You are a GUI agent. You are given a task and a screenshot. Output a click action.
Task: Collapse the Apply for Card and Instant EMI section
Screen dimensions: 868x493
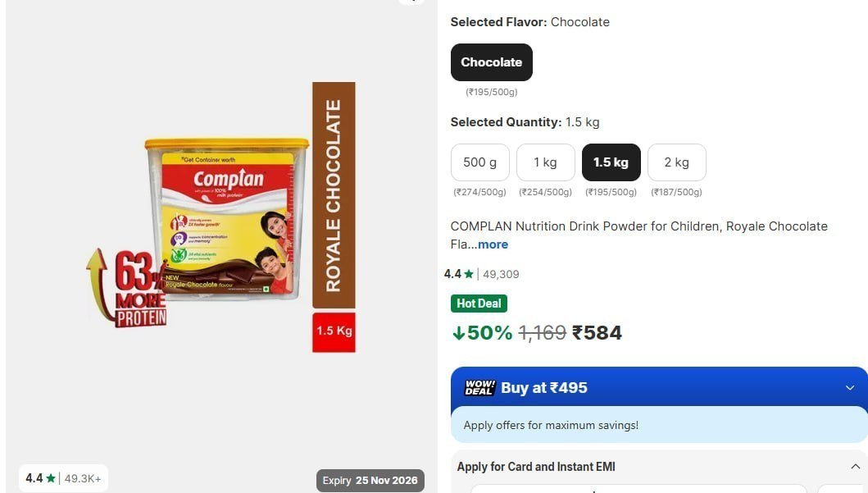click(855, 467)
